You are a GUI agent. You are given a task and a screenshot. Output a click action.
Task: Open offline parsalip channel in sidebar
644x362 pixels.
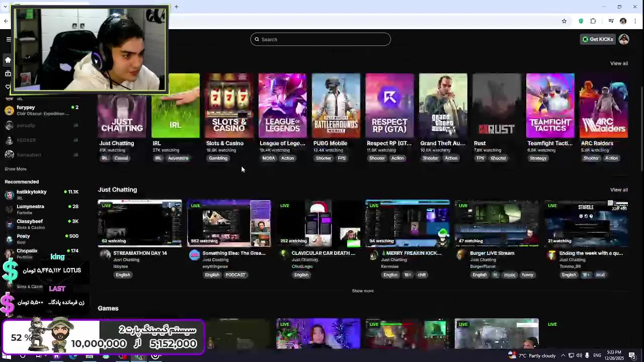42,125
